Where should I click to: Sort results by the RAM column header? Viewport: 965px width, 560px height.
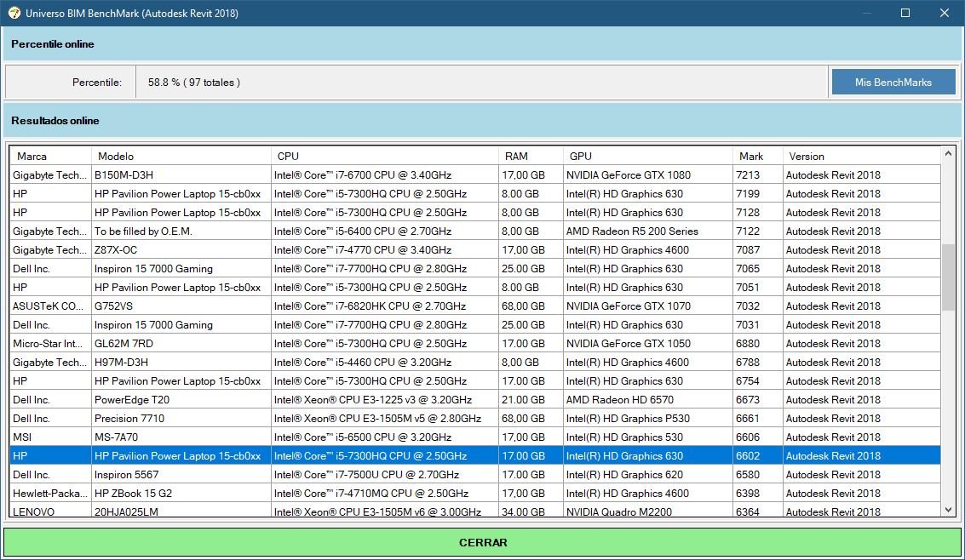click(x=531, y=156)
